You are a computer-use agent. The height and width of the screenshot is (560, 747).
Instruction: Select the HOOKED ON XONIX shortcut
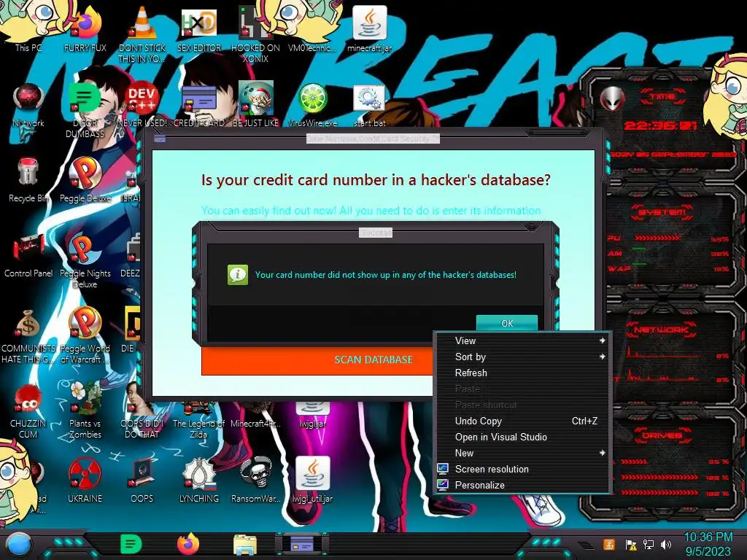256,34
